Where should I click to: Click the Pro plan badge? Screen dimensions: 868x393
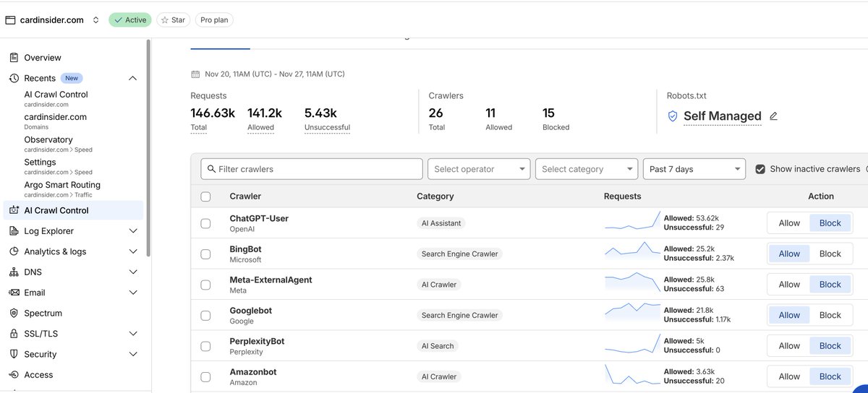[x=214, y=20]
